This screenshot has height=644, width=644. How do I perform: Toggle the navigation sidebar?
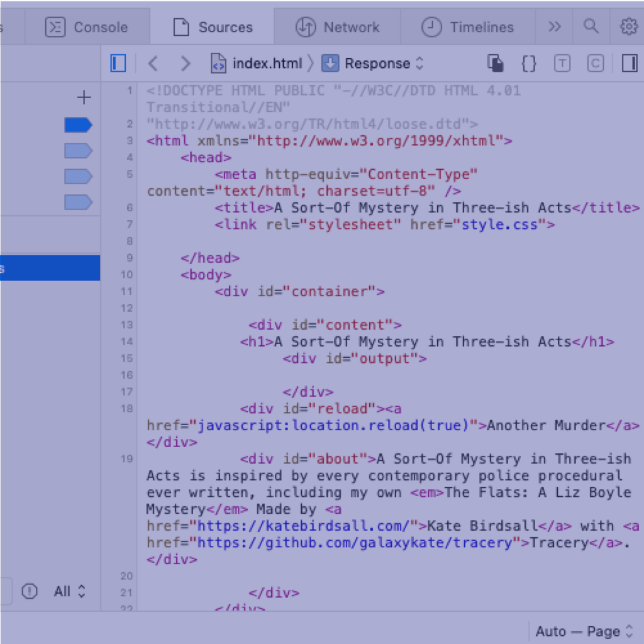click(x=118, y=64)
